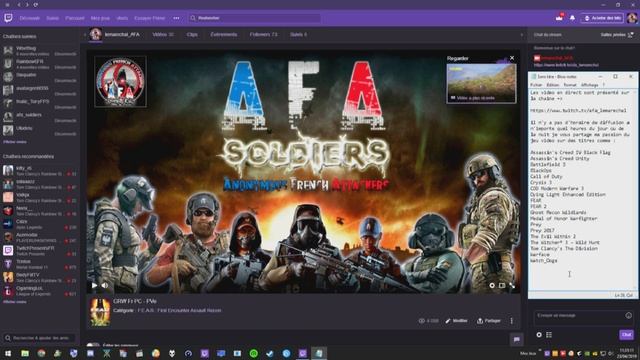Click the Acheter des bits button

[602, 18]
